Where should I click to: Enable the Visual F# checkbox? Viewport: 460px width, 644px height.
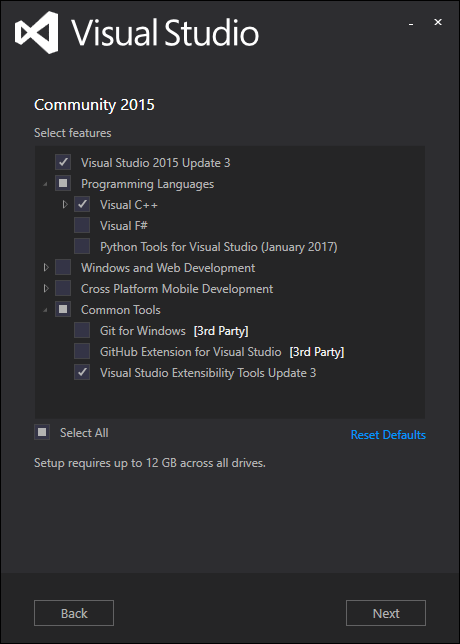(x=82, y=225)
